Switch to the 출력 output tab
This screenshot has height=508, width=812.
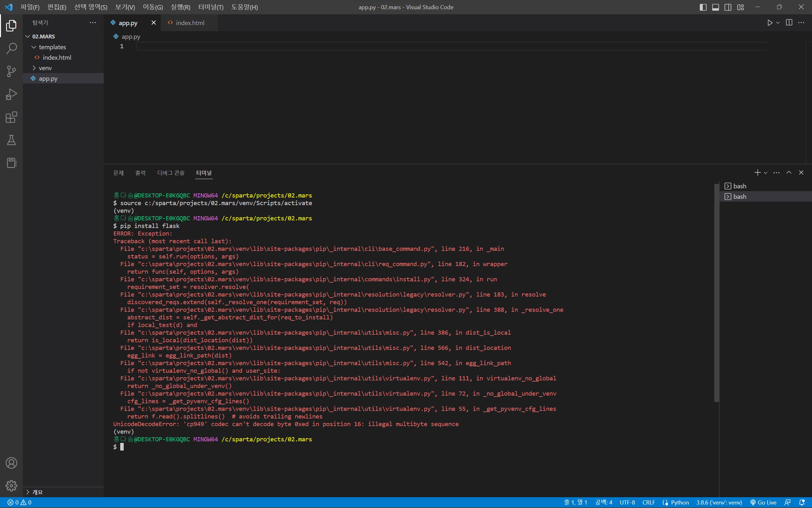[x=140, y=173]
